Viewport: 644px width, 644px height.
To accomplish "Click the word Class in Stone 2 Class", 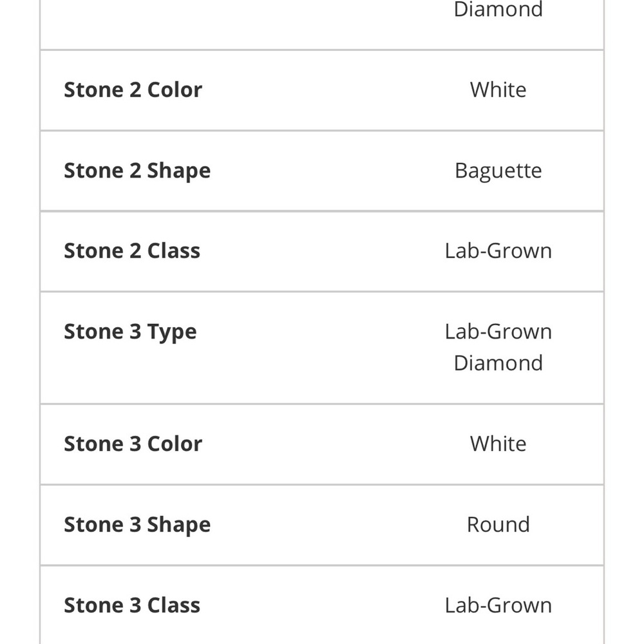I will click(173, 251).
